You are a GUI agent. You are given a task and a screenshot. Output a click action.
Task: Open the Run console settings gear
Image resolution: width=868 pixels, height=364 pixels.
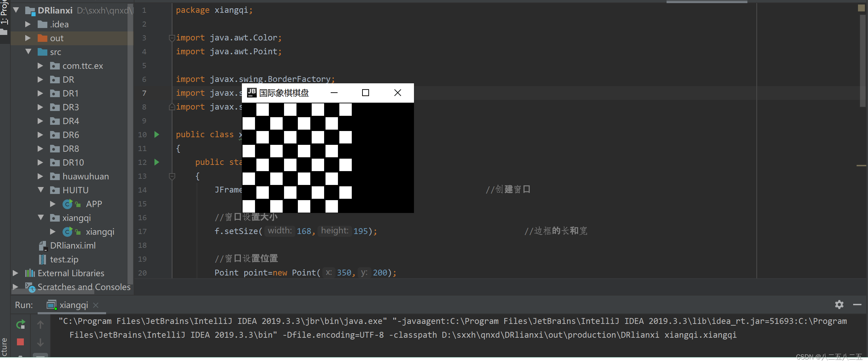tap(839, 305)
